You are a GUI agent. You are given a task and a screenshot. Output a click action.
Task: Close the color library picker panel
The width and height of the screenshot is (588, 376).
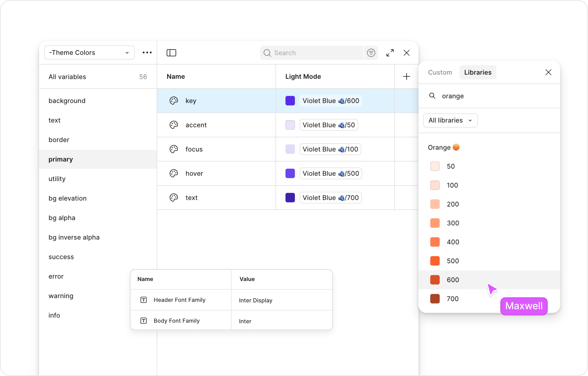pos(548,72)
